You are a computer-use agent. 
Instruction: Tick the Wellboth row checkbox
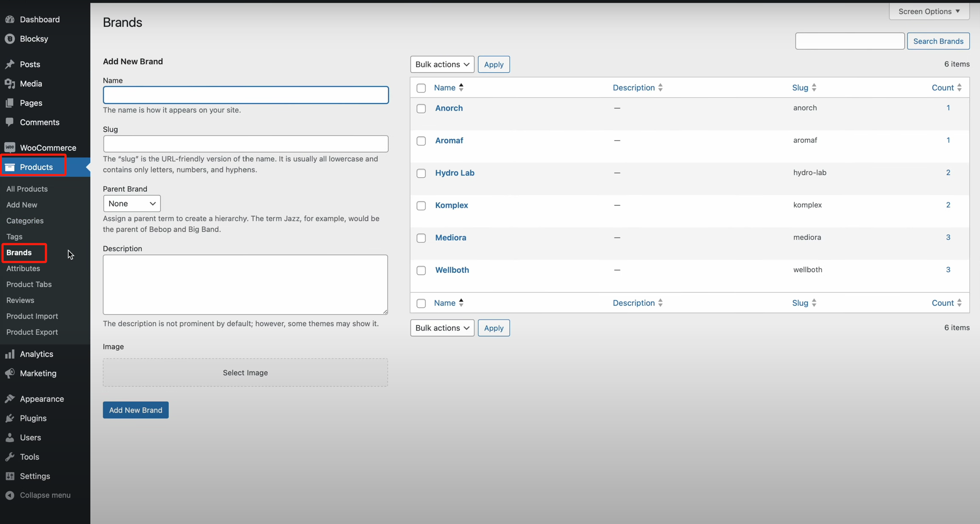[x=421, y=271]
